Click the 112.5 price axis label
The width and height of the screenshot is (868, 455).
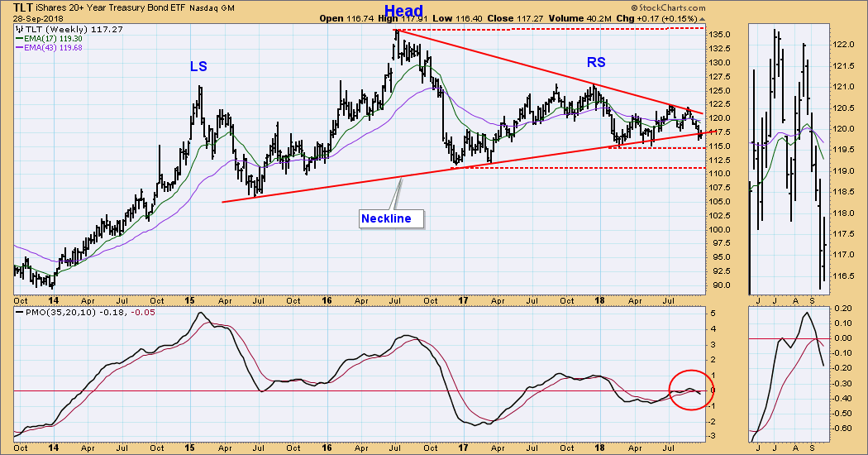tap(721, 160)
